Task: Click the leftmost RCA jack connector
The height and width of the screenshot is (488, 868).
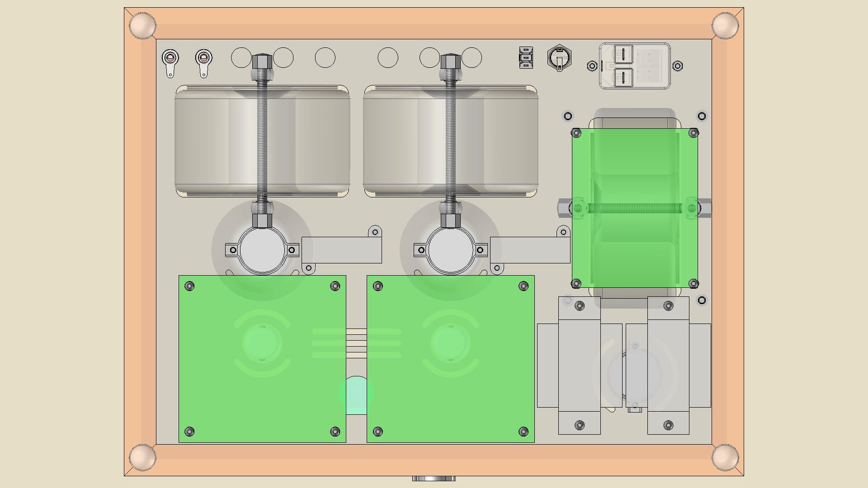Action: [170, 58]
